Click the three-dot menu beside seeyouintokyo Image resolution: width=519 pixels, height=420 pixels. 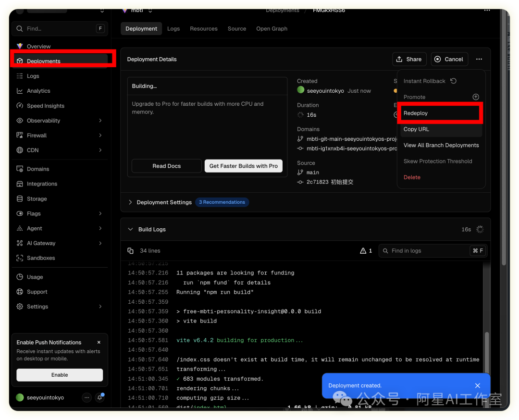[86, 397]
